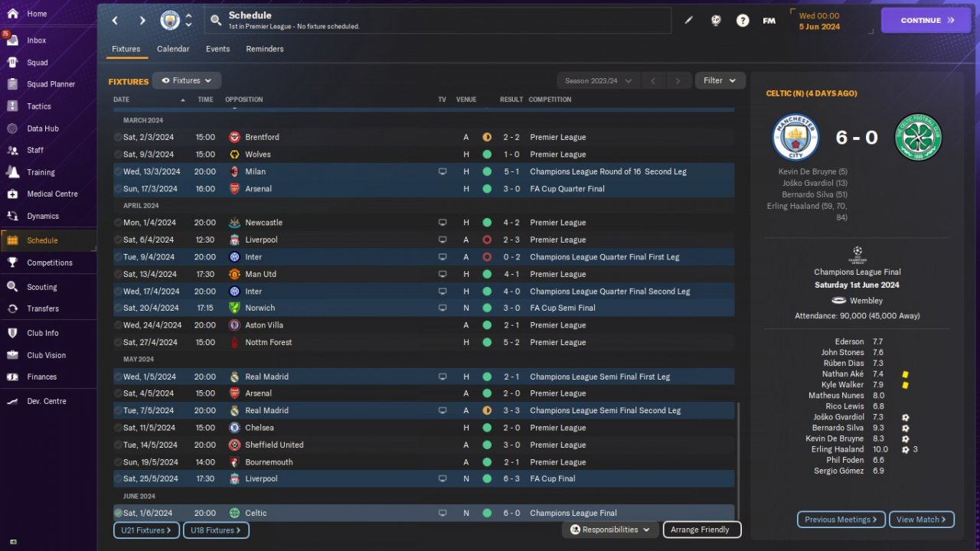Image resolution: width=980 pixels, height=551 pixels.
Task: Click the globe icon in top bar
Action: tap(716, 21)
